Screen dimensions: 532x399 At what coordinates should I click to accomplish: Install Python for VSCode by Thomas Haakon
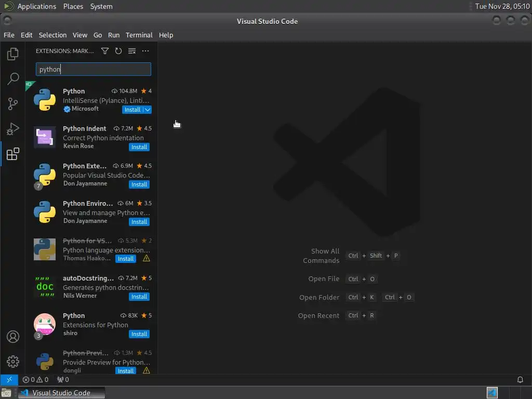click(x=126, y=259)
